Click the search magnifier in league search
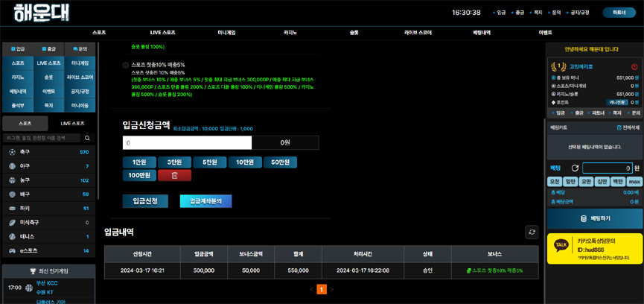 pyautogui.click(x=87, y=138)
